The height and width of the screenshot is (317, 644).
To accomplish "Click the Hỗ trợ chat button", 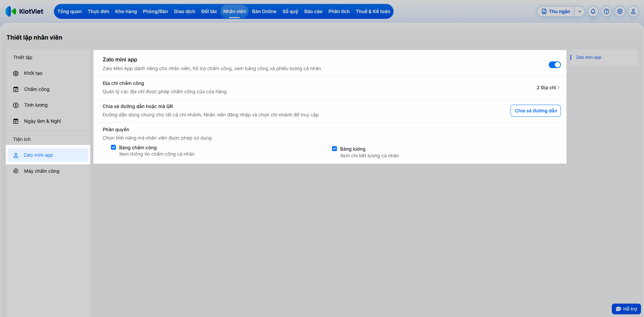I will [626, 309].
